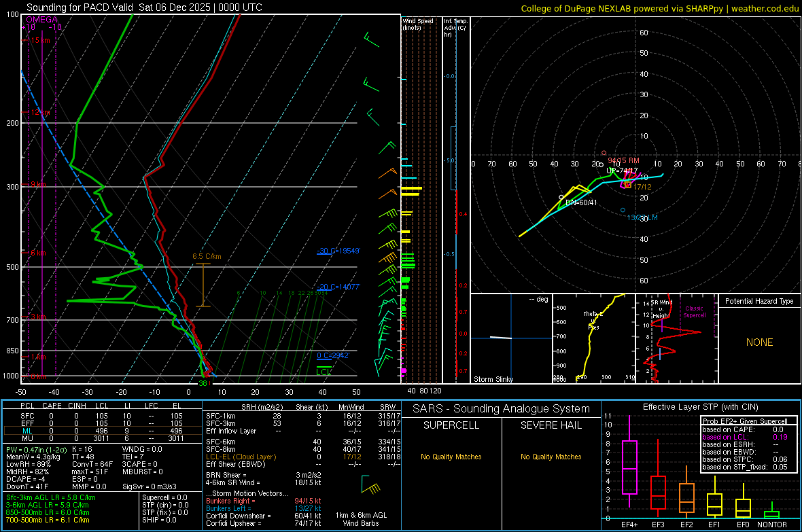Click the based on STPC: 0.06 line

pyautogui.click(x=745, y=459)
